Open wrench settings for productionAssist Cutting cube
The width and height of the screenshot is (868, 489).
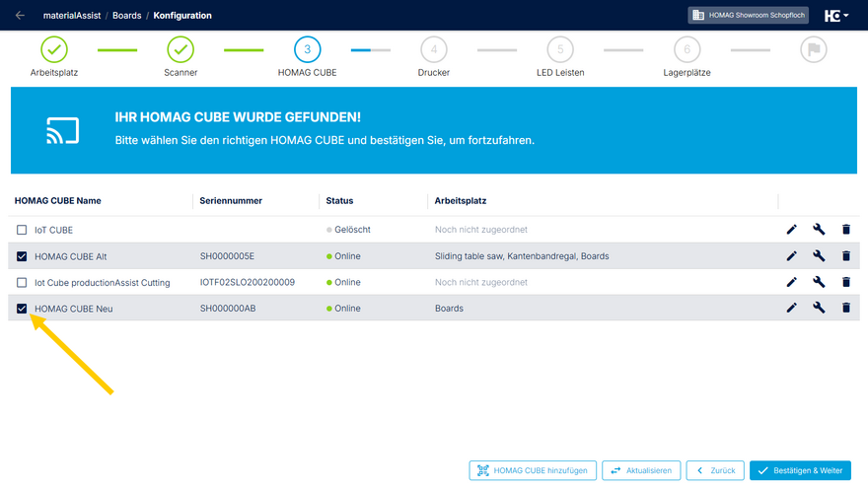click(819, 282)
